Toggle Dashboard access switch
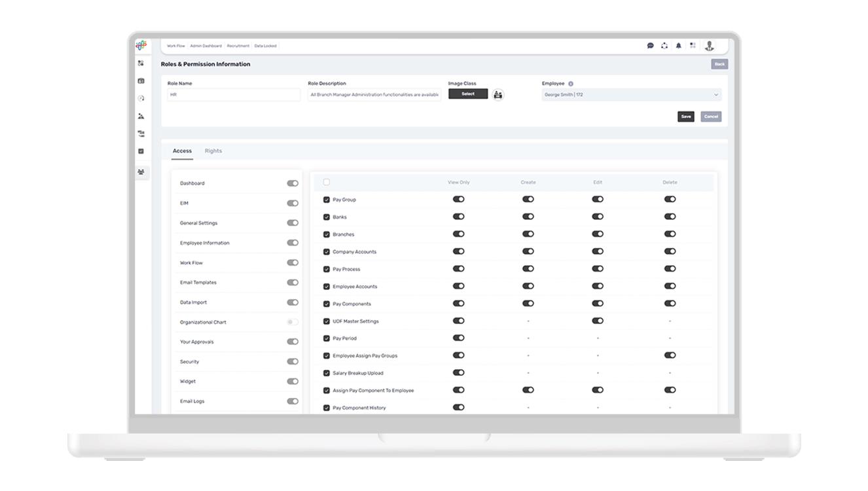 pos(293,183)
